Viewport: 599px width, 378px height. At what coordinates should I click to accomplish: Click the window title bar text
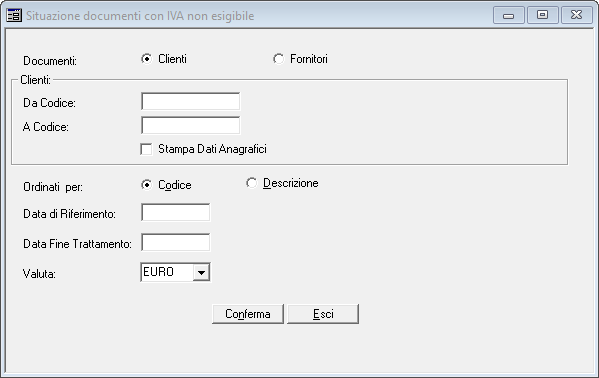tap(140, 16)
